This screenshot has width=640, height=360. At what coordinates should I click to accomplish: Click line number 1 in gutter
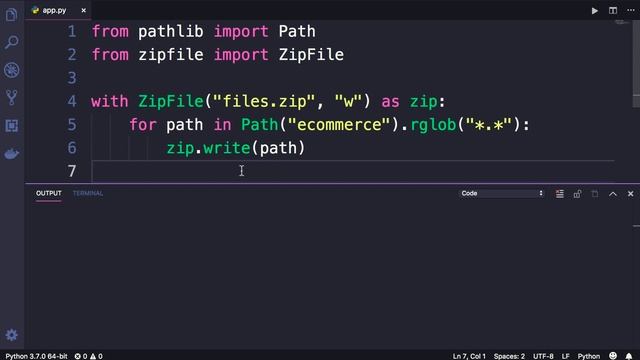click(72, 31)
